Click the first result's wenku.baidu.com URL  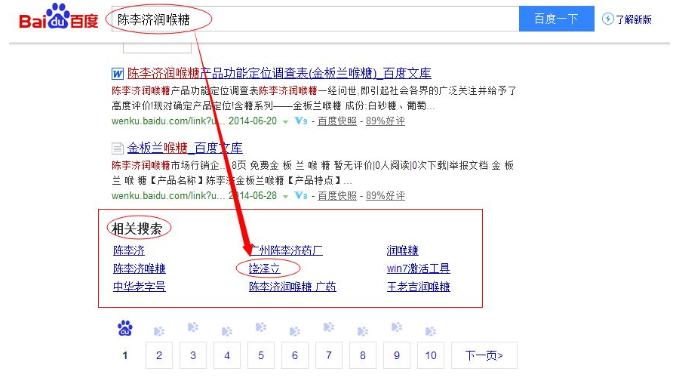[168, 121]
